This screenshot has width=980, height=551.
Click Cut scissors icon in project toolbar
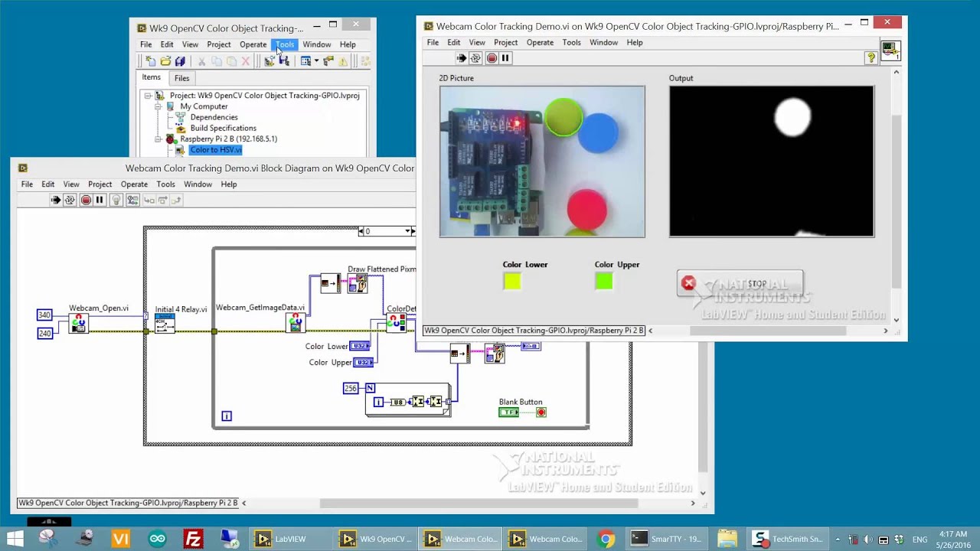(x=201, y=61)
